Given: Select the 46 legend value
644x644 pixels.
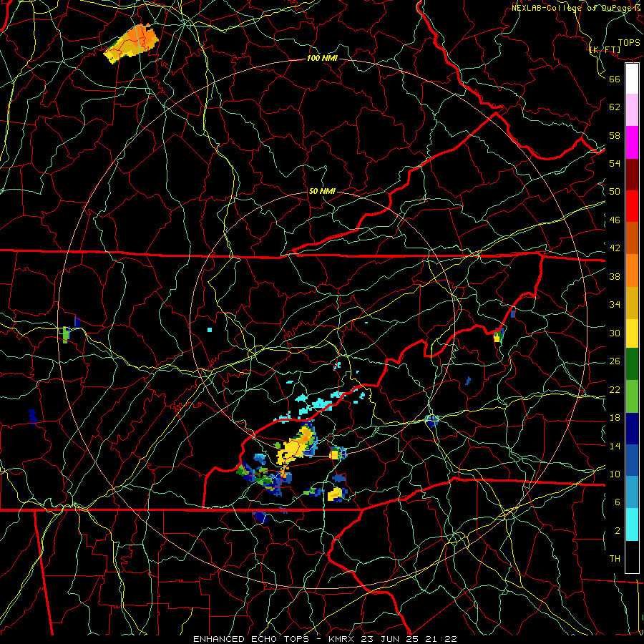Looking at the screenshot, I should (x=615, y=220).
